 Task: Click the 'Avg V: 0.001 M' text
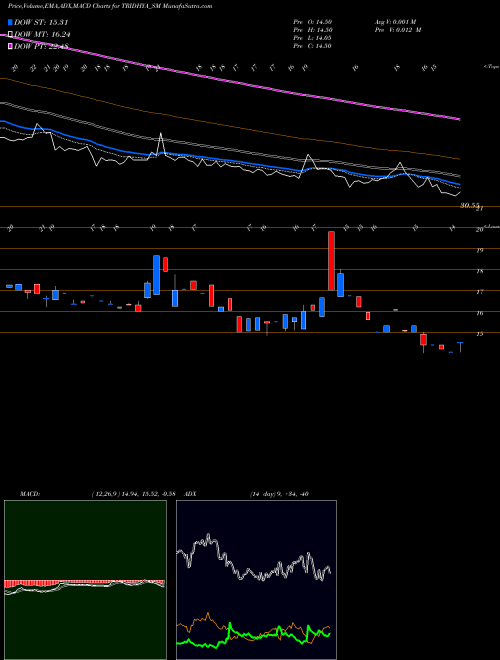point(395,22)
